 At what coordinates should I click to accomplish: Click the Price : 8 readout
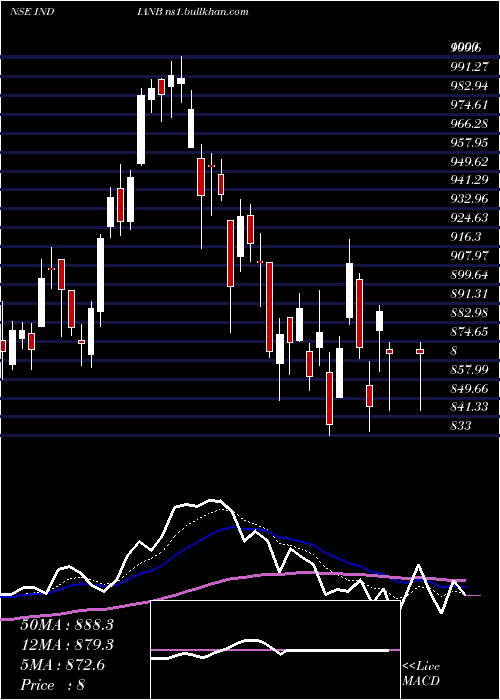click(52, 685)
